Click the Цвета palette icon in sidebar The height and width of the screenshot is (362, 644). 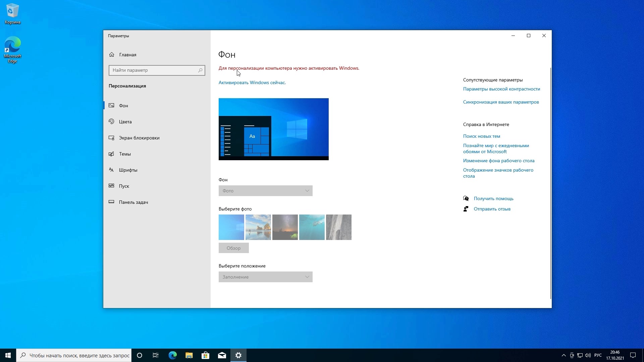click(x=111, y=122)
